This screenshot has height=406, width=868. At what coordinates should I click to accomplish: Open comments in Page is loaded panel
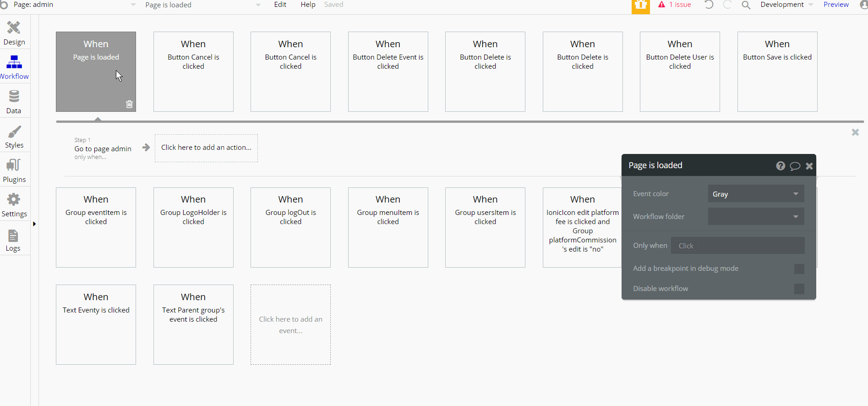point(795,166)
